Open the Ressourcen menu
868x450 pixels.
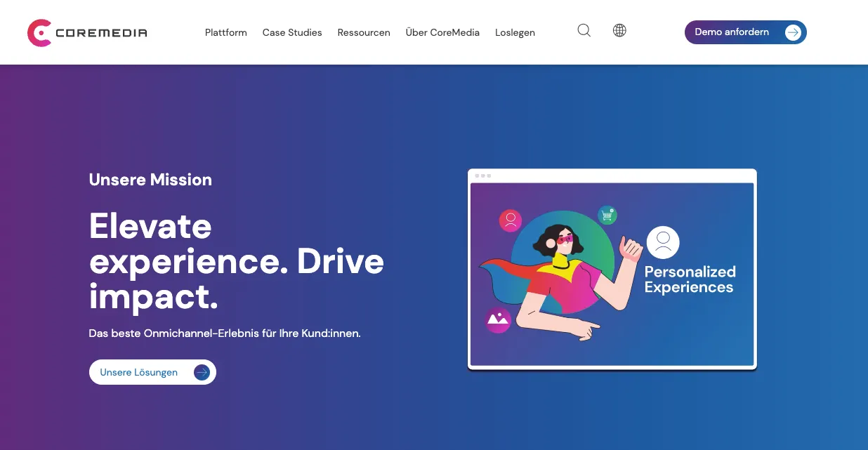[364, 32]
